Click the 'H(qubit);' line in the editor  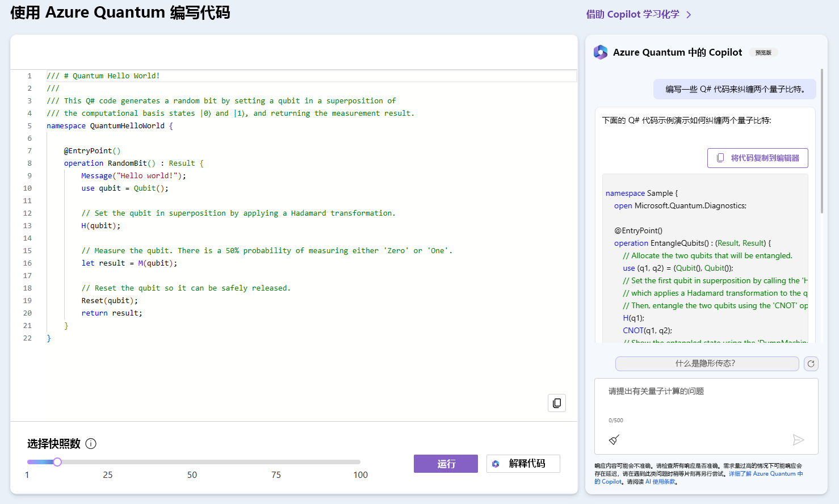100,226
